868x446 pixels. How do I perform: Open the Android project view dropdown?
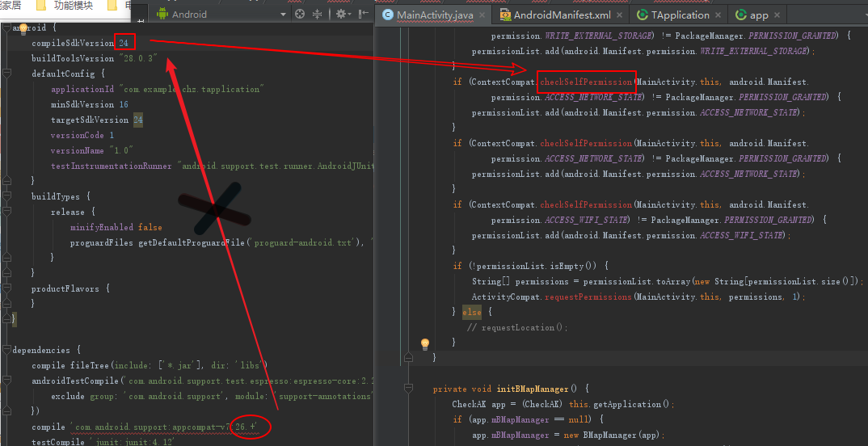tap(221, 14)
